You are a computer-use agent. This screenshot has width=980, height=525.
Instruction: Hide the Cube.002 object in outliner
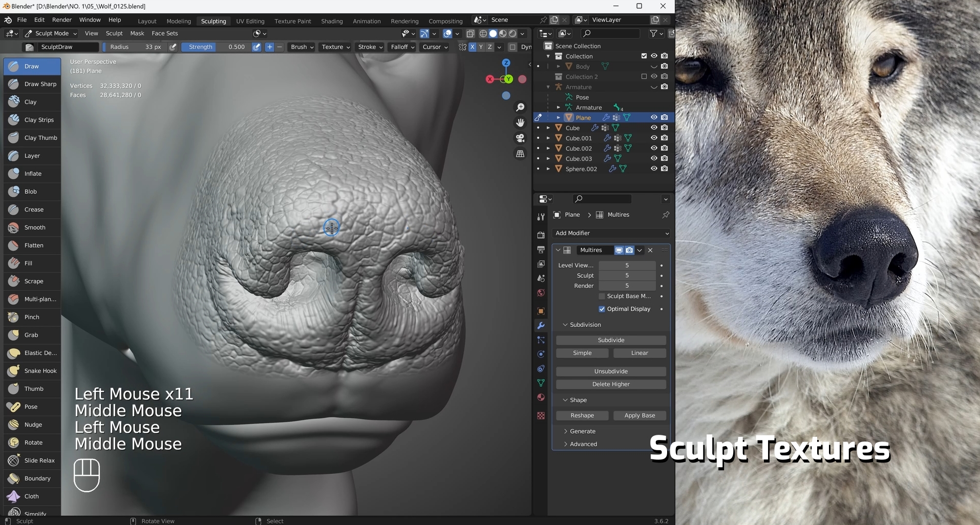click(x=654, y=148)
